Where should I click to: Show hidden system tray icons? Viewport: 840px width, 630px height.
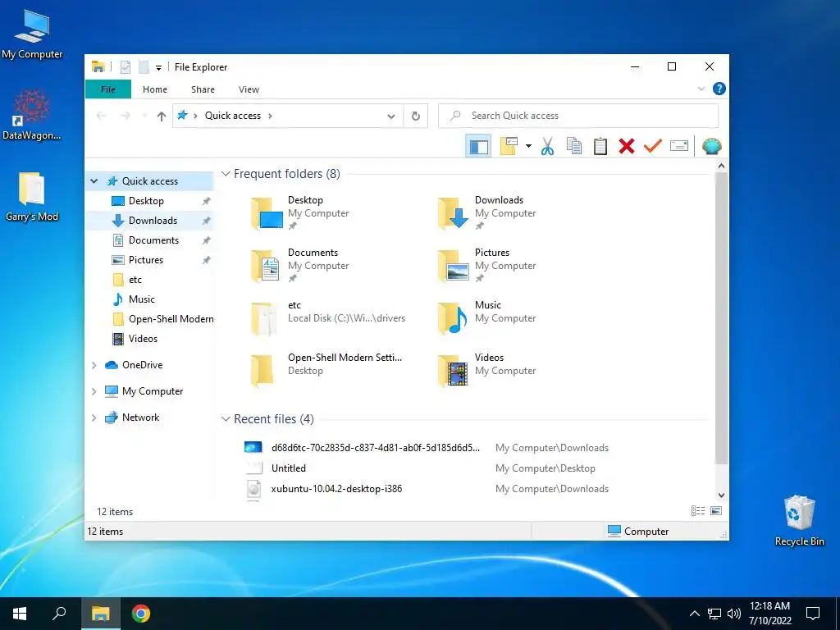tap(694, 614)
